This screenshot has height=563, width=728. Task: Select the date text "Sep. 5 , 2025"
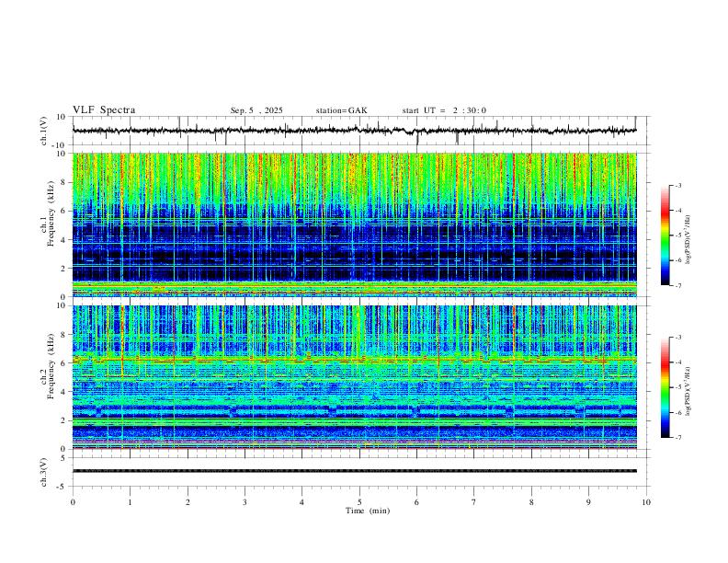(256, 110)
